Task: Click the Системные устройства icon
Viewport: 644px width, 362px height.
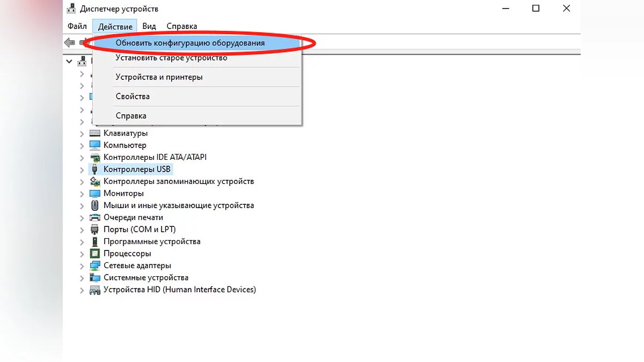Action: coord(95,278)
